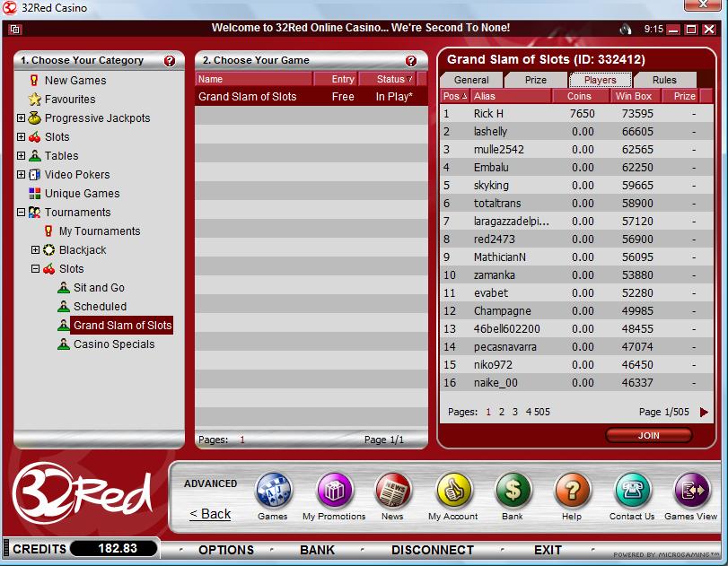Click EXIT in the bottom bar
This screenshot has height=566, width=728.
(548, 550)
